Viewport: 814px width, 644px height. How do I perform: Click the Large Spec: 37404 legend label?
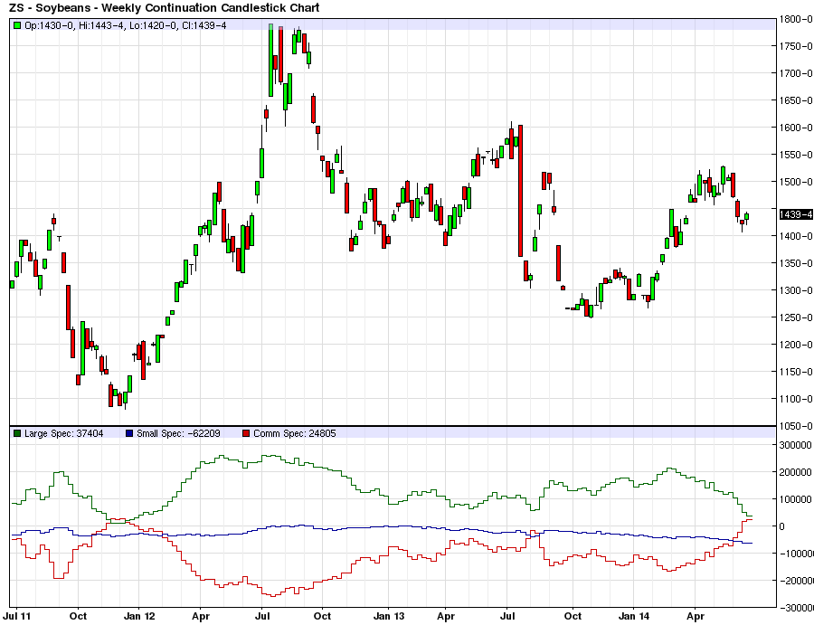(x=63, y=434)
